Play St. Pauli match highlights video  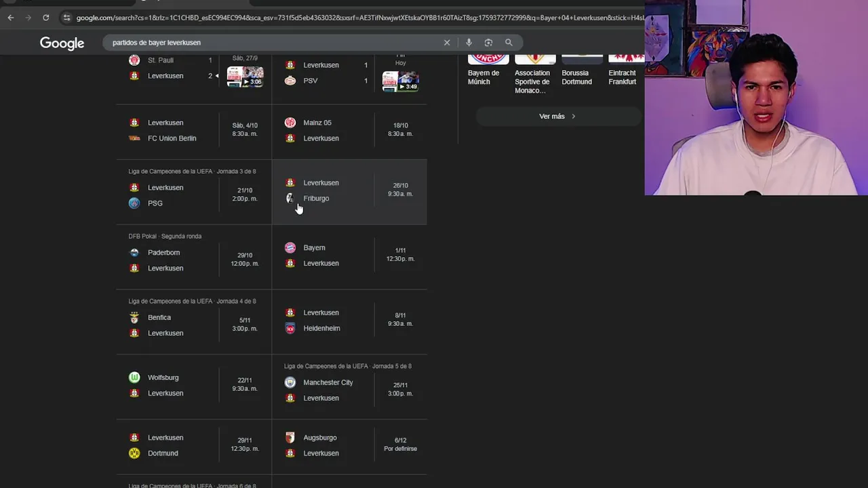pos(245,77)
